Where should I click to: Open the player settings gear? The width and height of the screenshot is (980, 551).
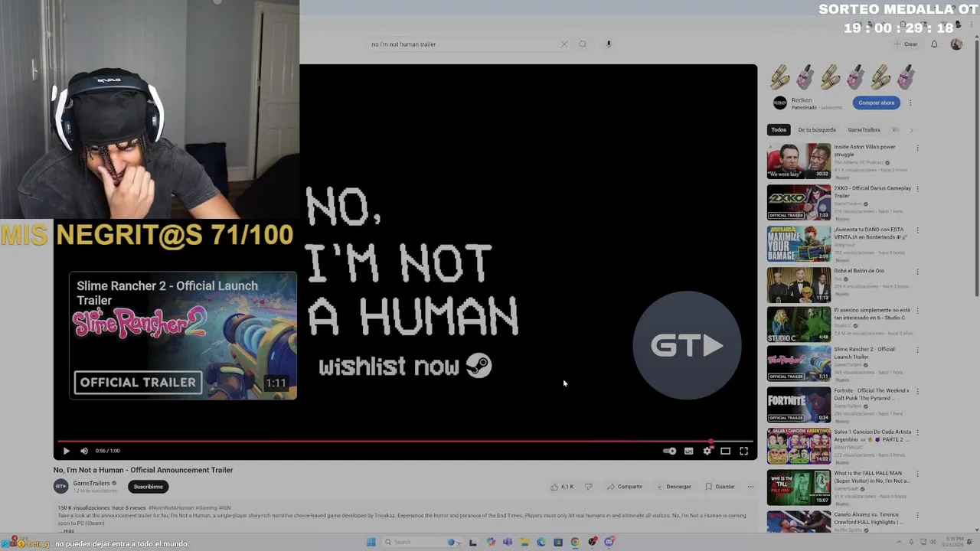click(x=707, y=451)
